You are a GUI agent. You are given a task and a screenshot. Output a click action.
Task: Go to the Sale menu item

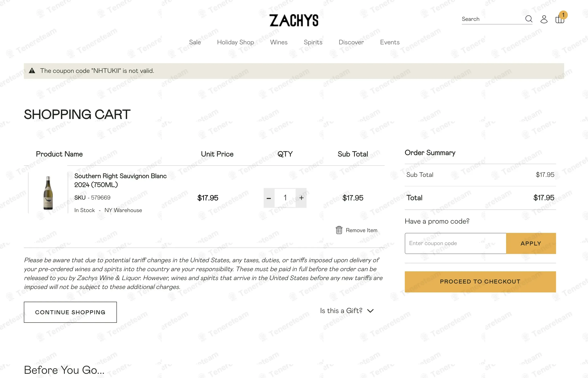pyautogui.click(x=195, y=42)
